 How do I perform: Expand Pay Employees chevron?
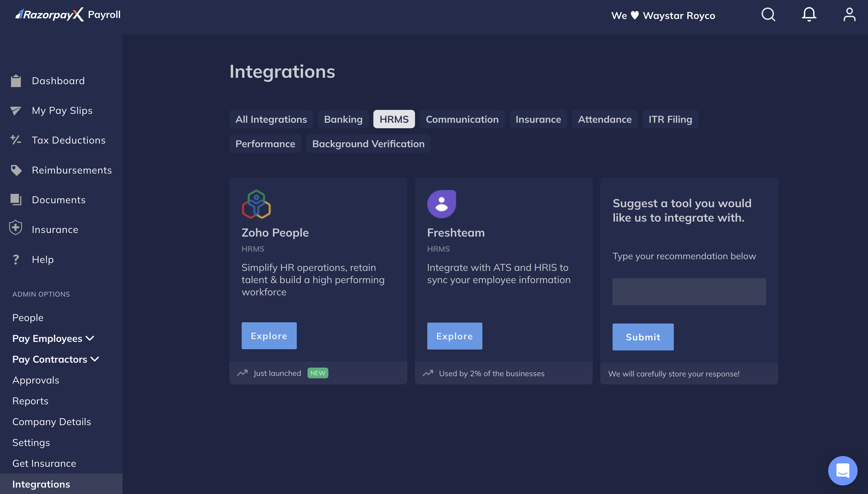coord(90,338)
